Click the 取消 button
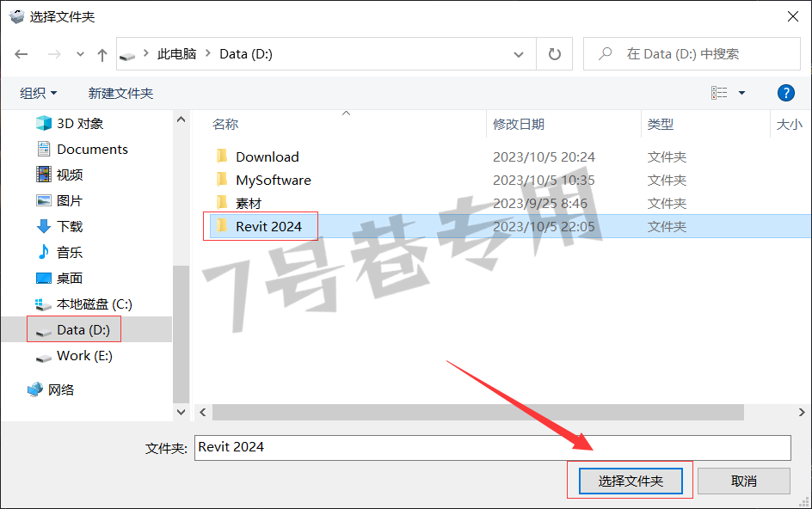This screenshot has height=509, width=812. [744, 481]
